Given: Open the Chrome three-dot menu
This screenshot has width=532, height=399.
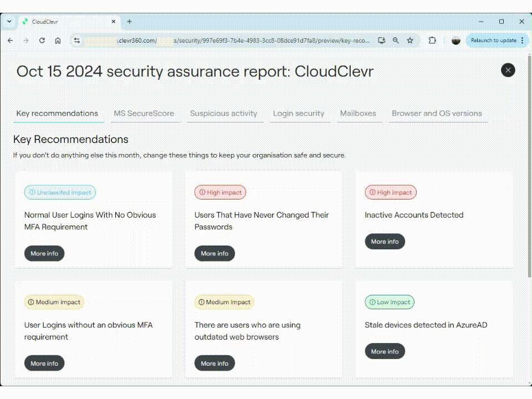Looking at the screenshot, I should [x=523, y=40].
